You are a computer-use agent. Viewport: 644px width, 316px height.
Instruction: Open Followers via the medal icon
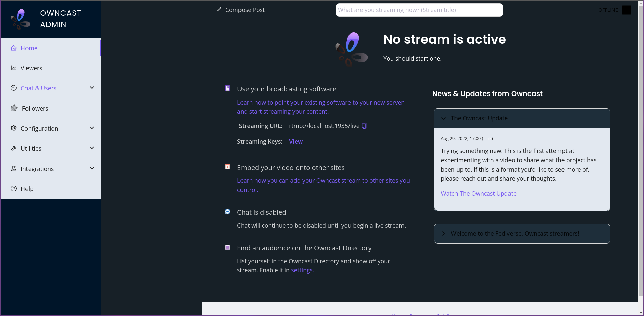[14, 108]
